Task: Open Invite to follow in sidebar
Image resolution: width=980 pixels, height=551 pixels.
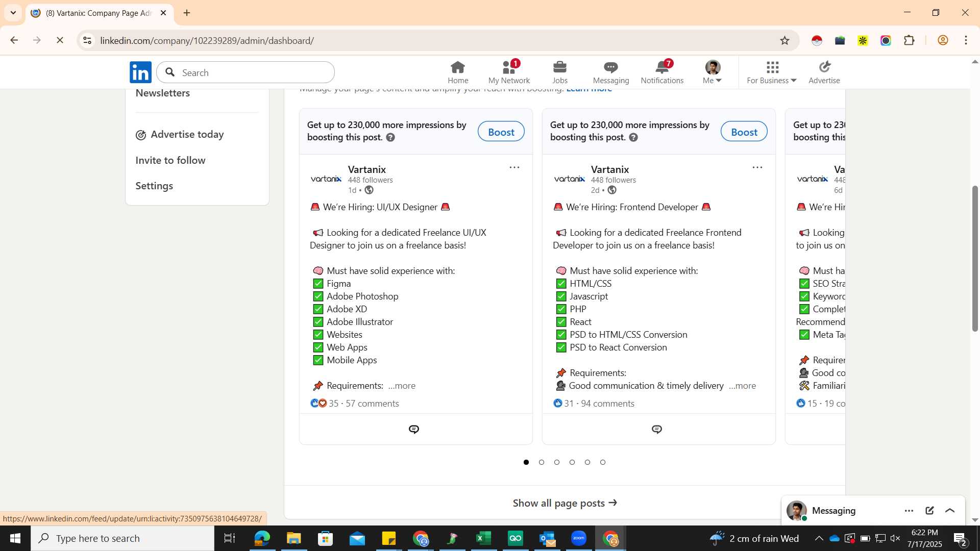Action: [170, 160]
